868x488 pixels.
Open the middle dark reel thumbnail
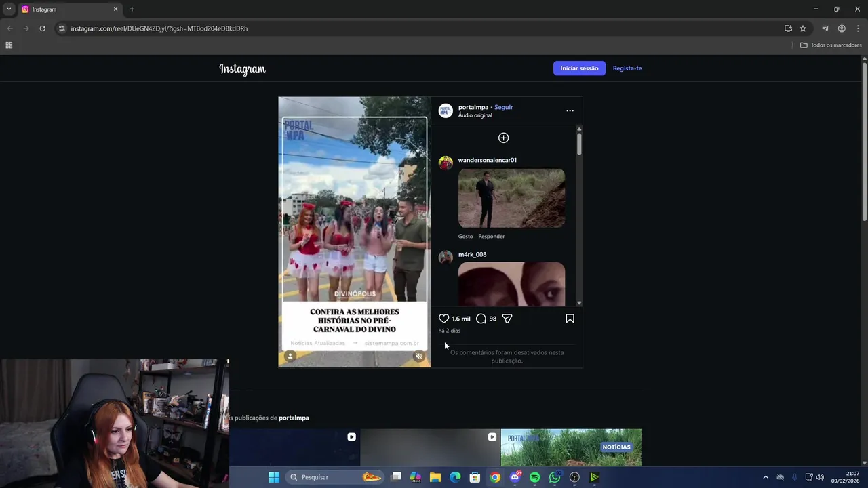(430, 447)
